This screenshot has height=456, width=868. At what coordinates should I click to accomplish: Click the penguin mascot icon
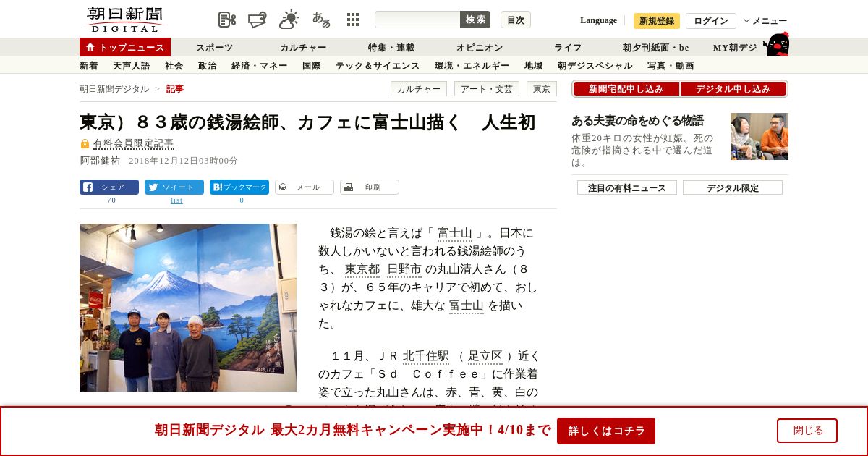click(x=776, y=45)
